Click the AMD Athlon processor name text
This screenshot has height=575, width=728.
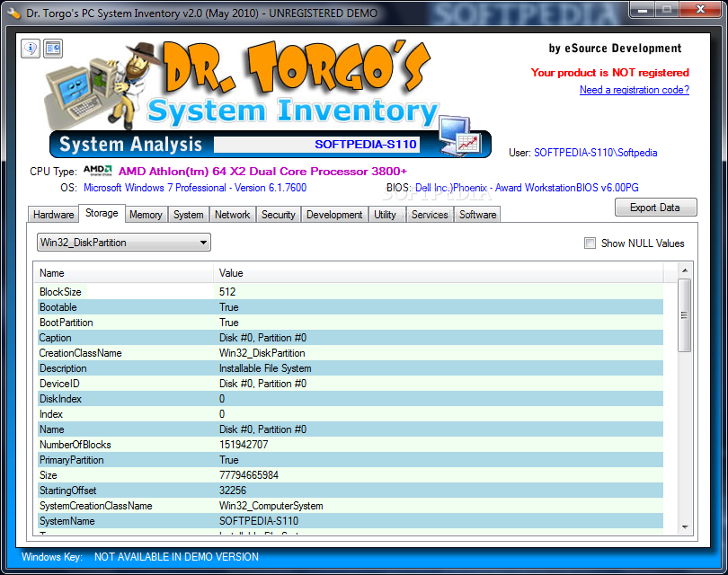(x=262, y=172)
